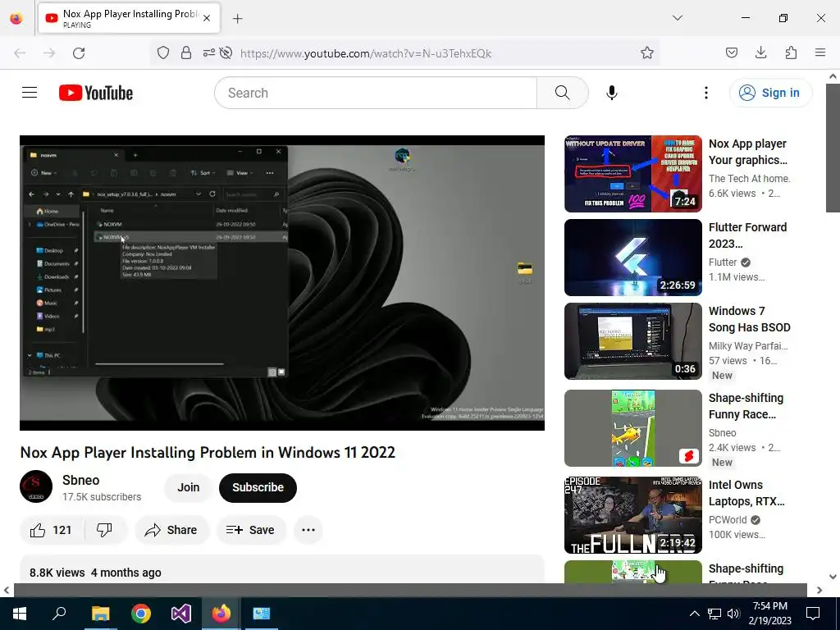Screen dimensions: 840x630
Task: Open the Firefox extensions menu
Action: (791, 52)
